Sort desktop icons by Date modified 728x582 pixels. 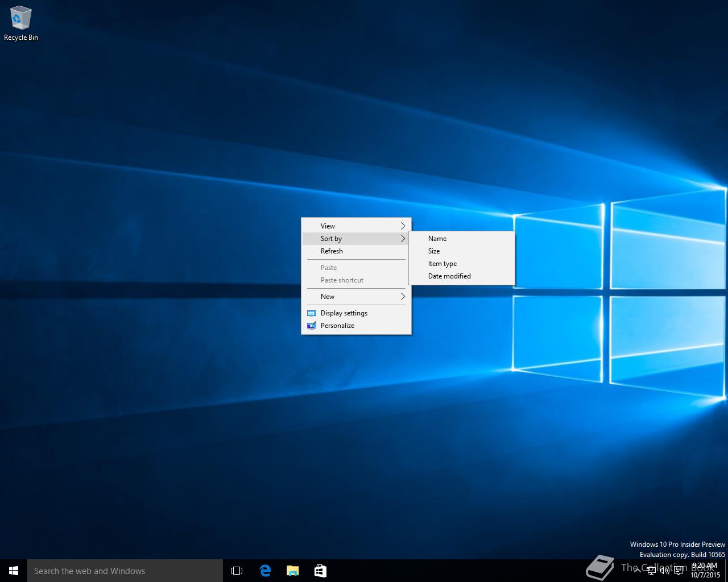tap(462, 276)
